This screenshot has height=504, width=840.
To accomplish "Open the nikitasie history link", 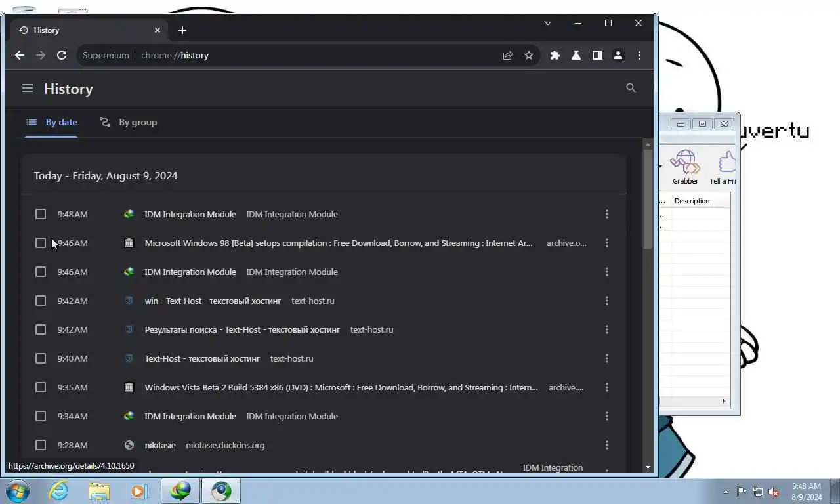I will pos(160,445).
